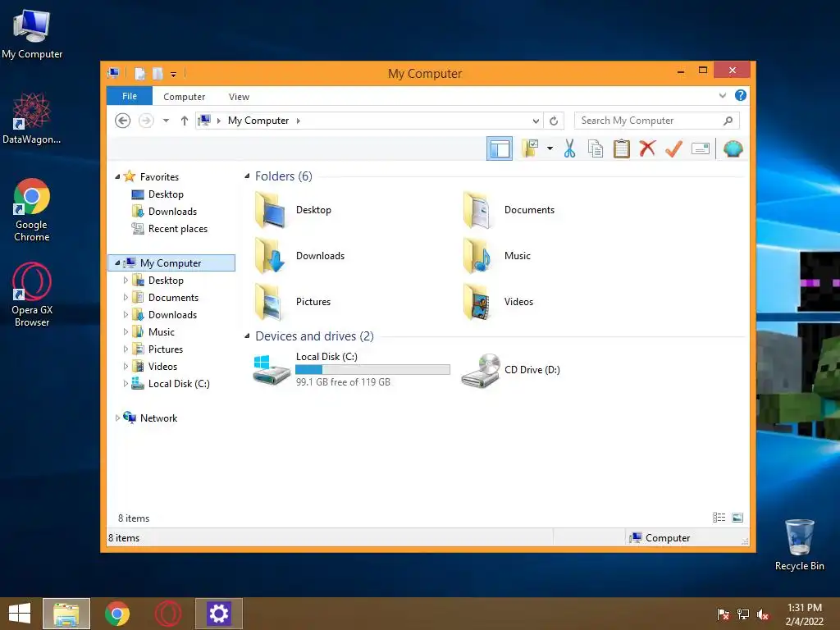The image size is (840, 630).
Task: Click the E-mail envelope toolbar icon
Action: 701,148
